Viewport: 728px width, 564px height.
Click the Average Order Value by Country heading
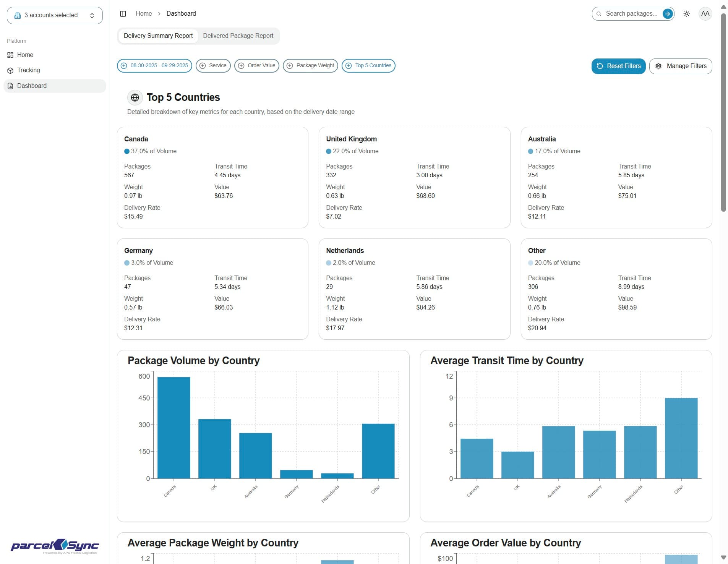506,543
